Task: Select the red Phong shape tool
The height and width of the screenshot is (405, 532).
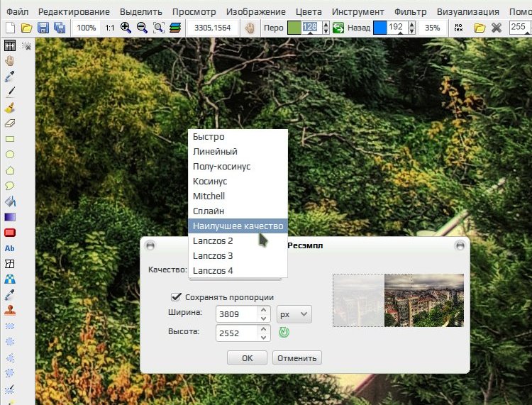Action: coord(10,233)
